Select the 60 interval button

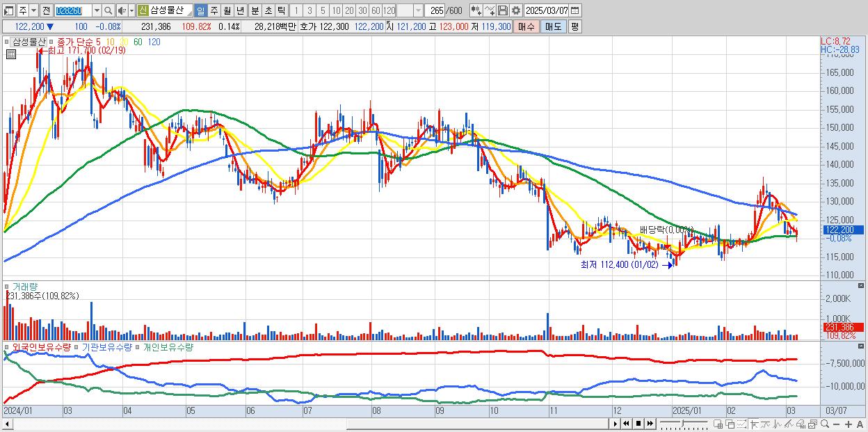pos(376,11)
